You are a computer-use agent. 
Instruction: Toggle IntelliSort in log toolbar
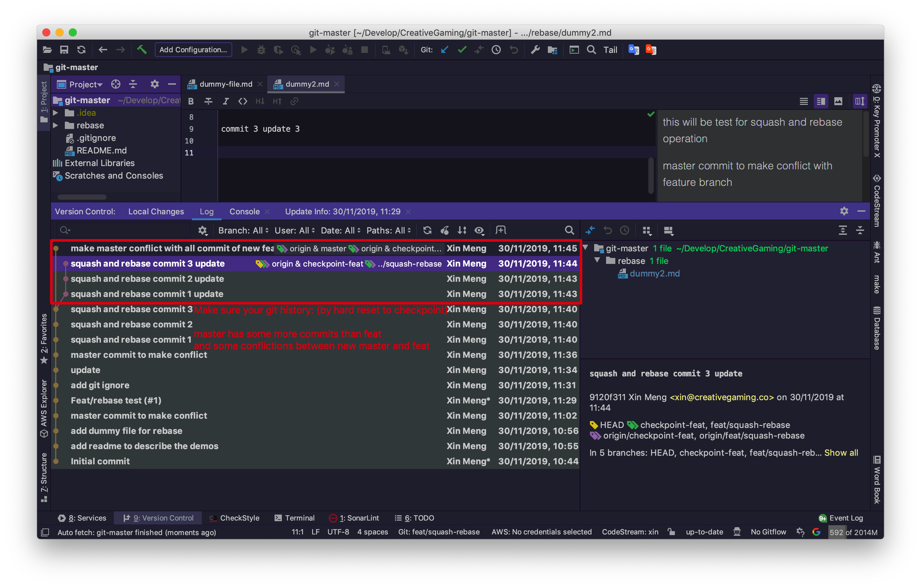click(462, 230)
